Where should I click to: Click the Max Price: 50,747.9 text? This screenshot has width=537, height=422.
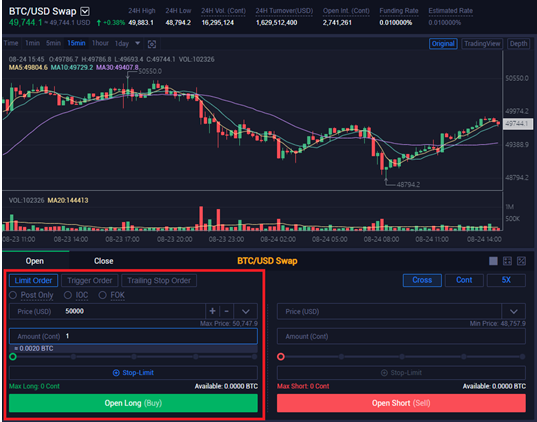pyautogui.click(x=229, y=323)
